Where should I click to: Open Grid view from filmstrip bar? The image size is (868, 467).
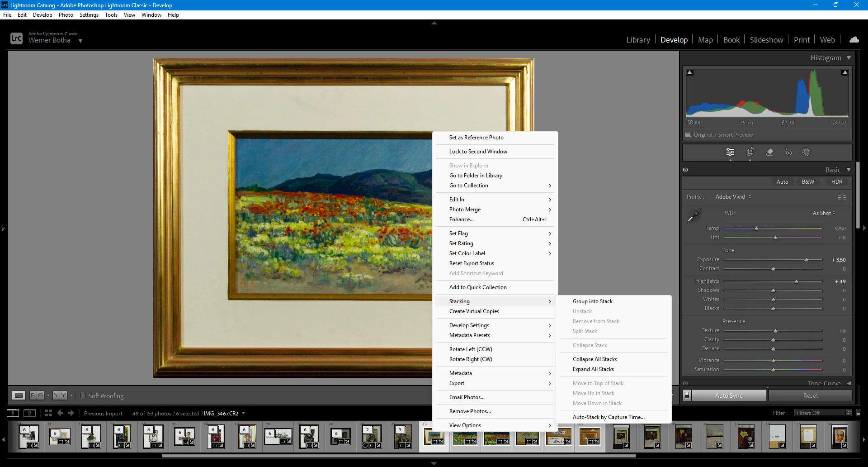pos(48,413)
